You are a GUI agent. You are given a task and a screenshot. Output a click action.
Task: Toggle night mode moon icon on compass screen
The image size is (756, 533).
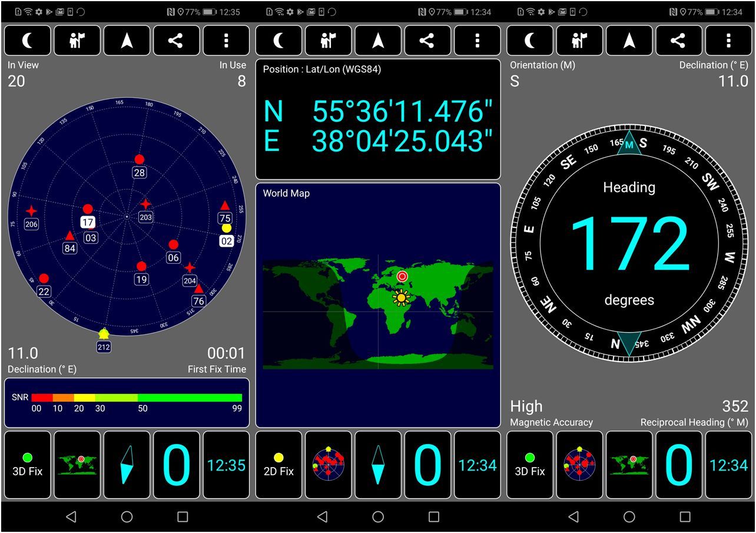[x=530, y=41]
